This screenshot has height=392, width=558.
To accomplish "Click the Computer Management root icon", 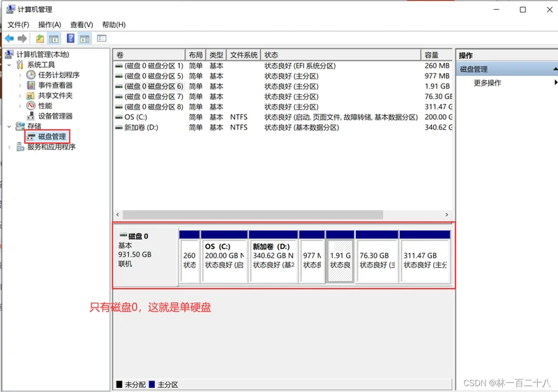I will pos(10,54).
